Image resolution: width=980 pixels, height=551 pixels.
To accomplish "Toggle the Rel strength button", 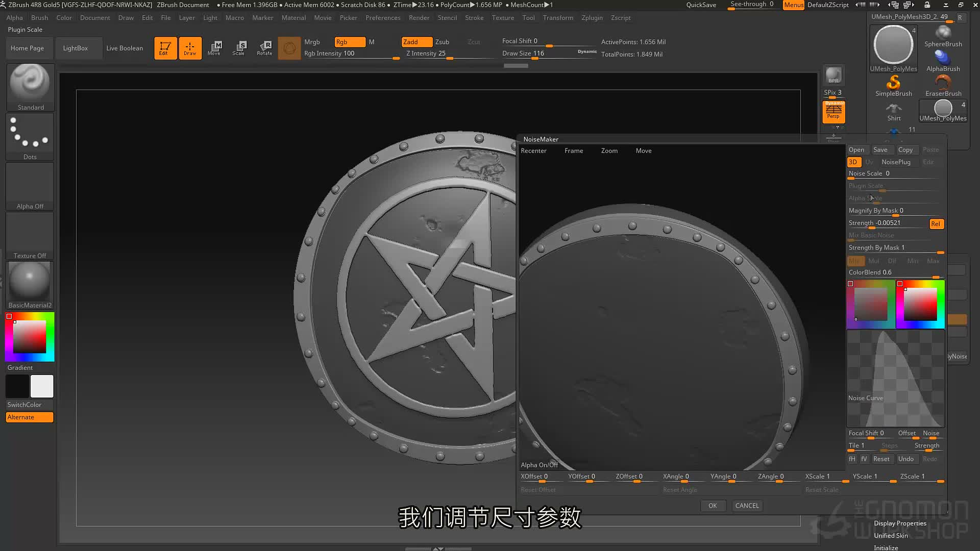I will (x=936, y=224).
